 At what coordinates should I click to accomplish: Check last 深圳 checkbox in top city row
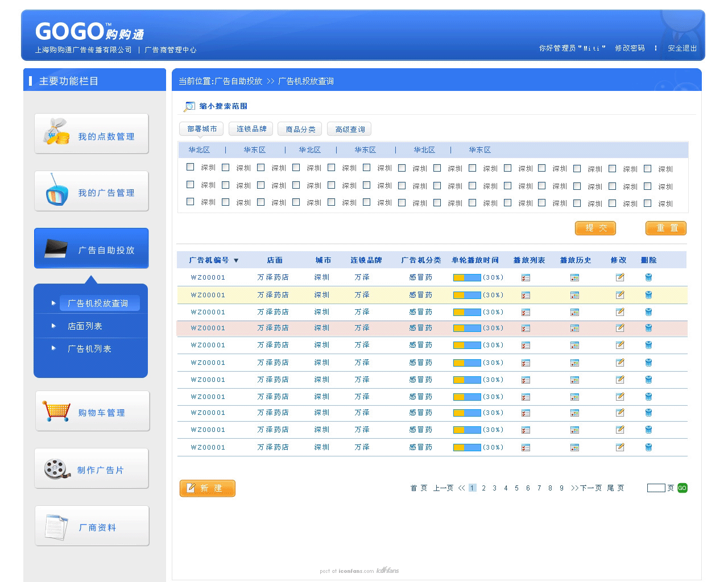(648, 168)
